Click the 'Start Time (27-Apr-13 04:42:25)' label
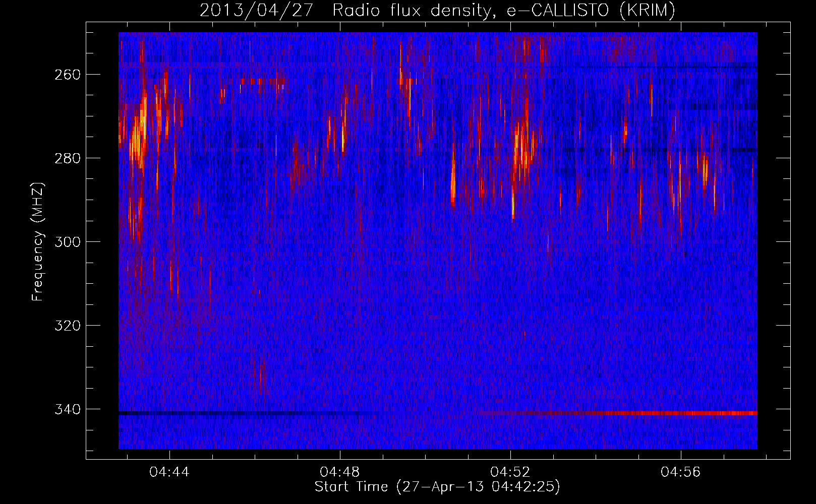 pyautogui.click(x=437, y=487)
